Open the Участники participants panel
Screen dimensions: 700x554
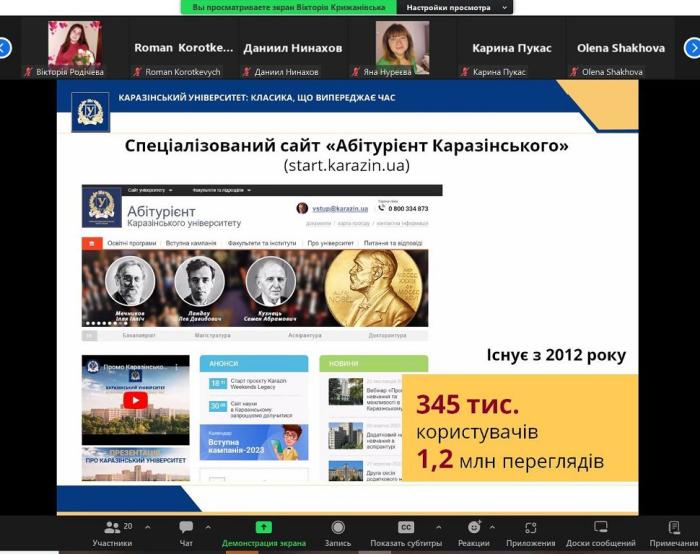(x=112, y=533)
